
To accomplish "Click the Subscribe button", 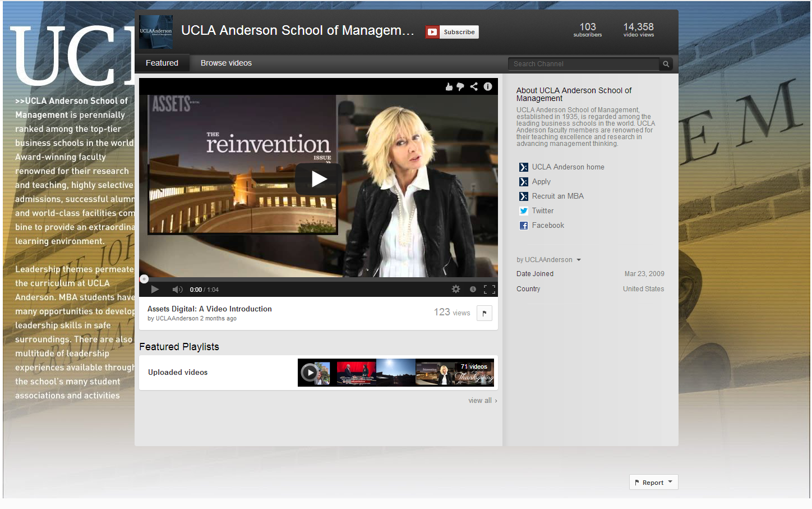I will [x=452, y=32].
